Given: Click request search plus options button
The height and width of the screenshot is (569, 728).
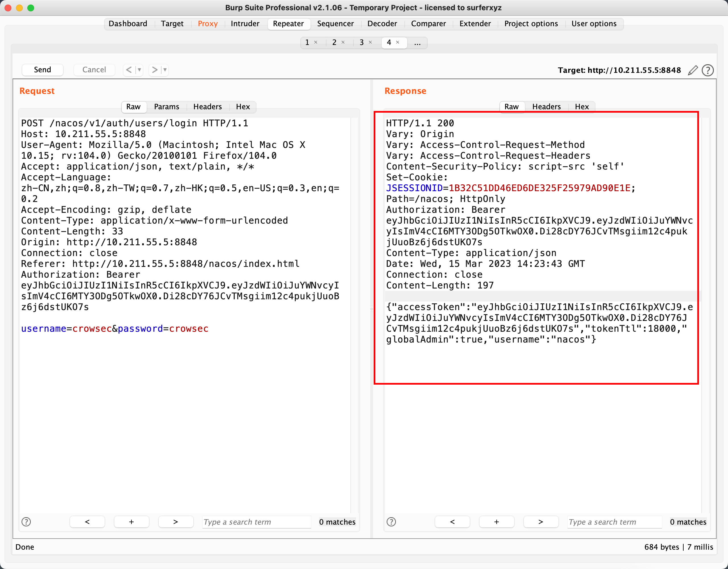Looking at the screenshot, I should pyautogui.click(x=132, y=522).
